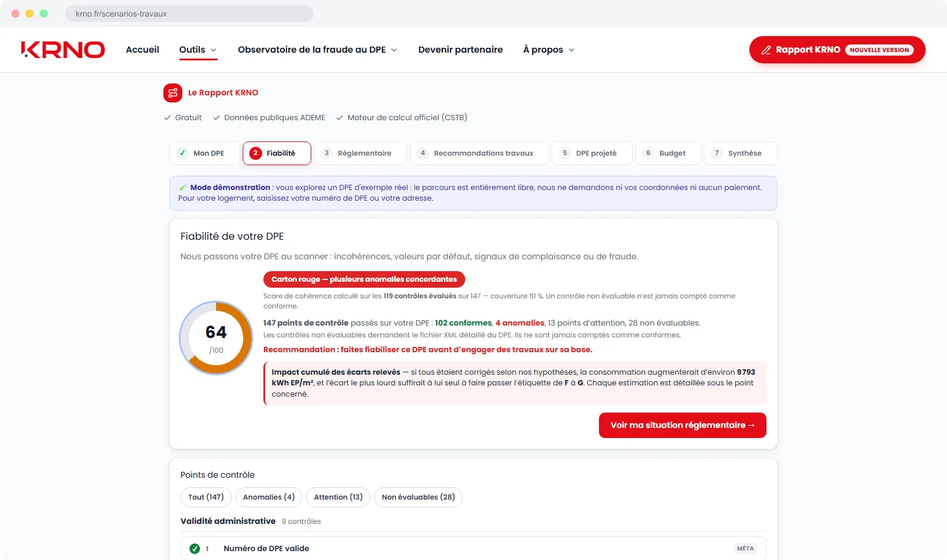This screenshot has width=947, height=560.
Task: Switch to the DPE projeté step tab
Action: click(592, 153)
